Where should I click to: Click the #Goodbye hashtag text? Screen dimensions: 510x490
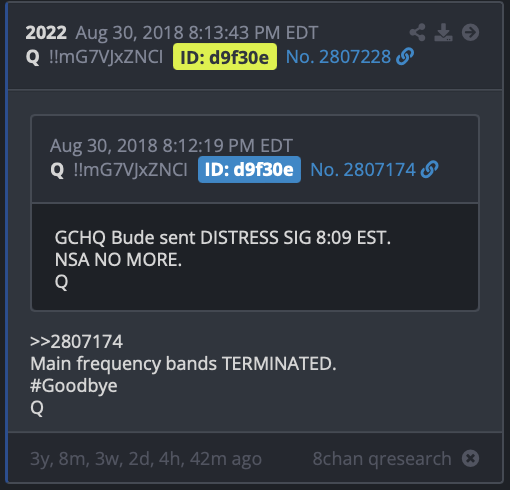click(74, 386)
